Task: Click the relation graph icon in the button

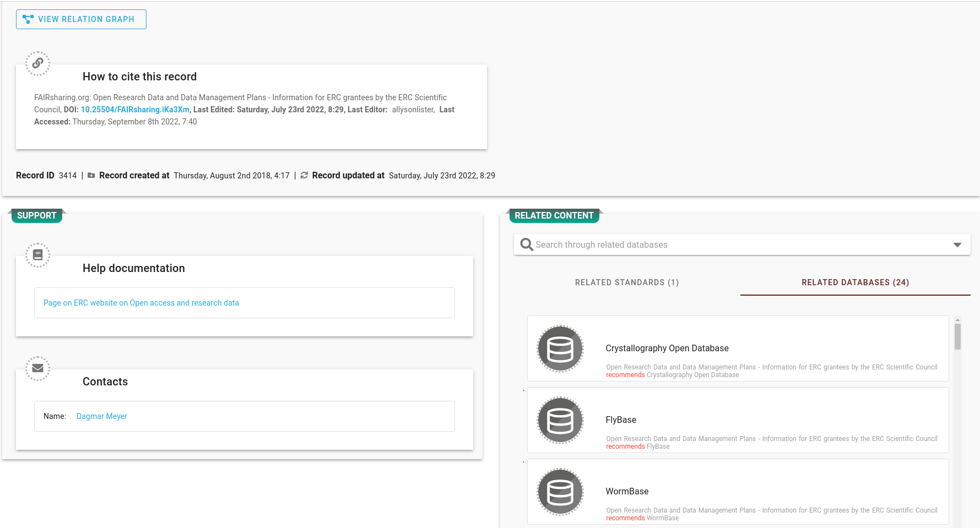Action: click(28, 19)
